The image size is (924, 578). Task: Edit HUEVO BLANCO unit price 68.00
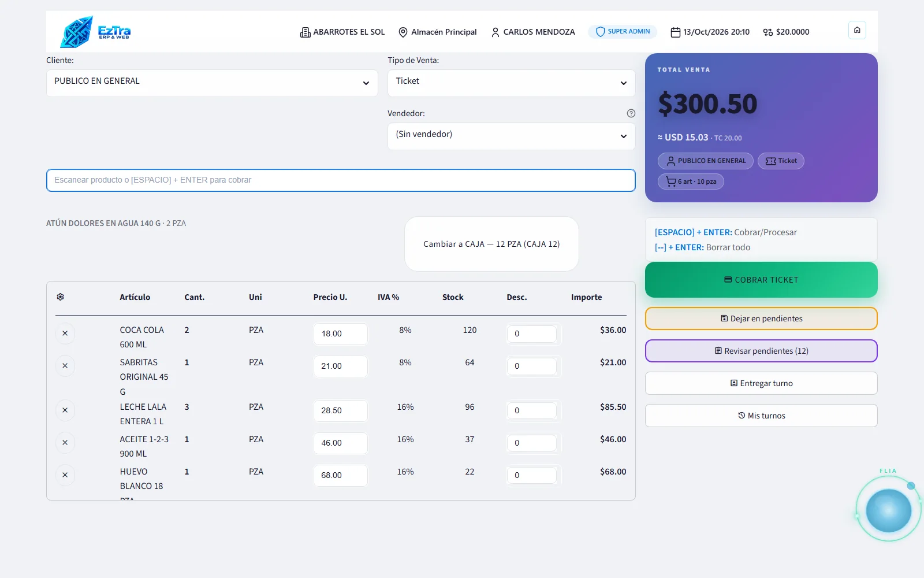tap(341, 475)
